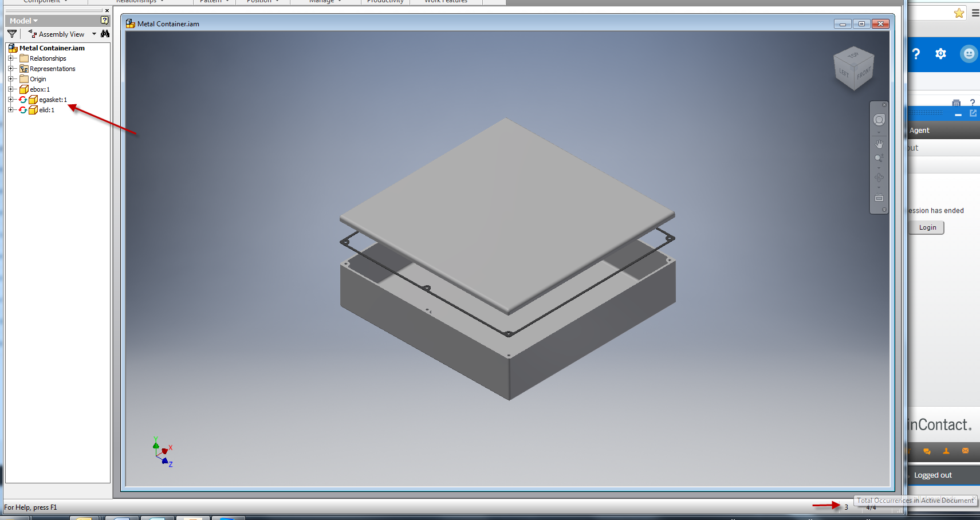Click the help question mark in Model panel
Screen dimensions: 980x520
(x=104, y=20)
